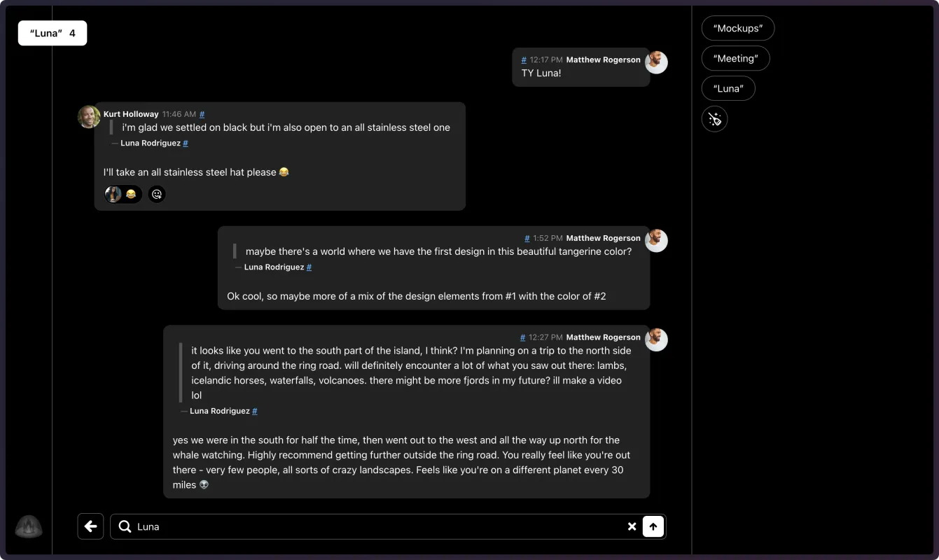Viewport: 939px width, 560px height.
Task: Open permalink of the 12:17 PM message
Action: coord(524,60)
